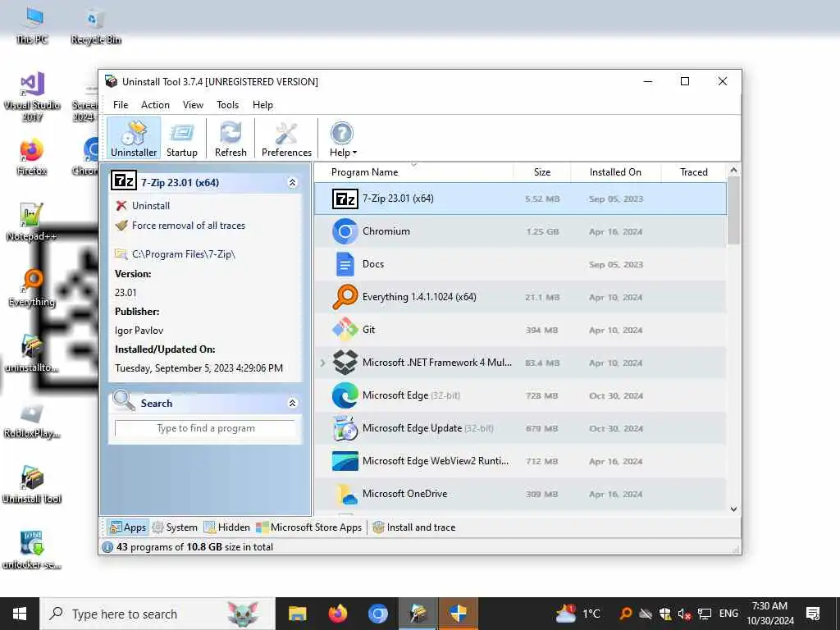Image resolution: width=840 pixels, height=630 pixels.
Task: Open the Help toolbar dropdown
Action: click(x=343, y=139)
